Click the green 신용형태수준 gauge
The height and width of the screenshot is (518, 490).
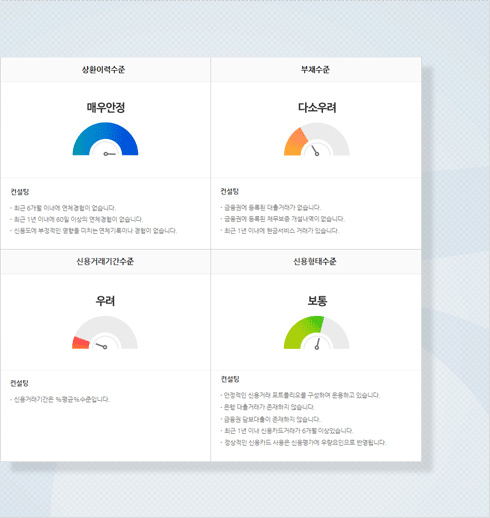(x=316, y=332)
